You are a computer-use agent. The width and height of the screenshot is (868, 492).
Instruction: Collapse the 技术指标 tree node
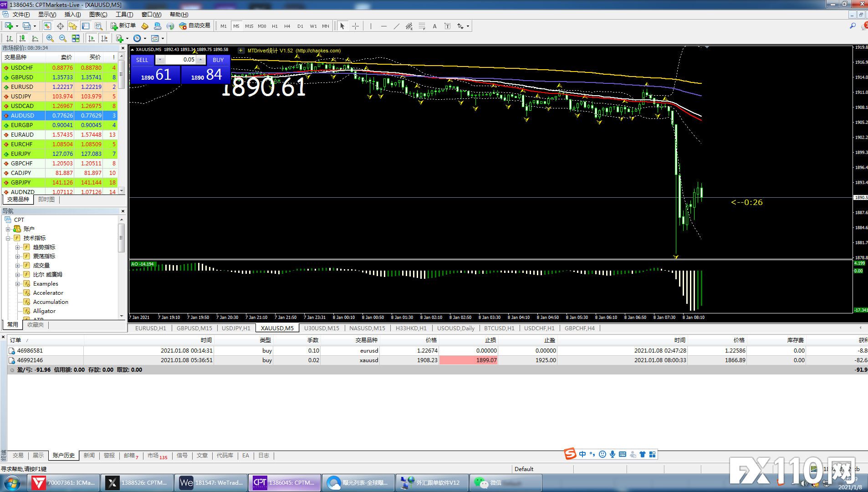coord(8,238)
